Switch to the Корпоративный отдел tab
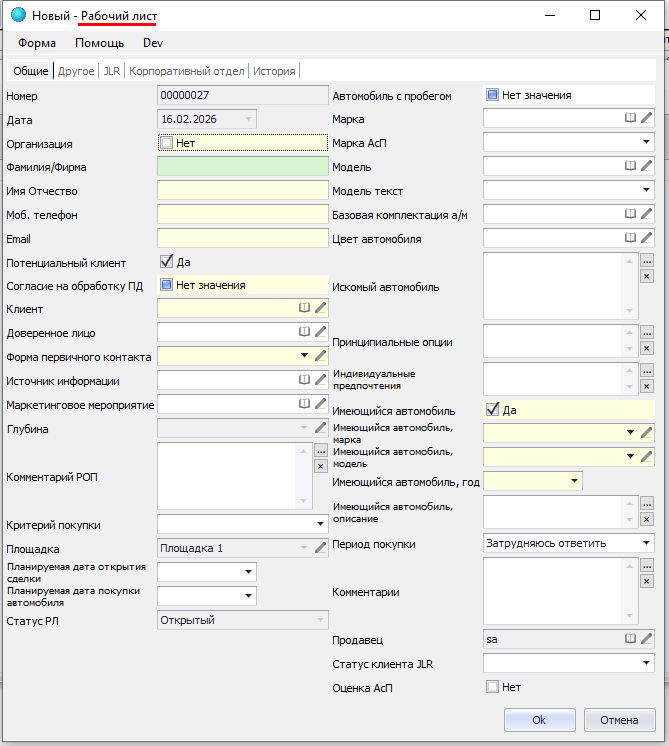 click(x=187, y=71)
